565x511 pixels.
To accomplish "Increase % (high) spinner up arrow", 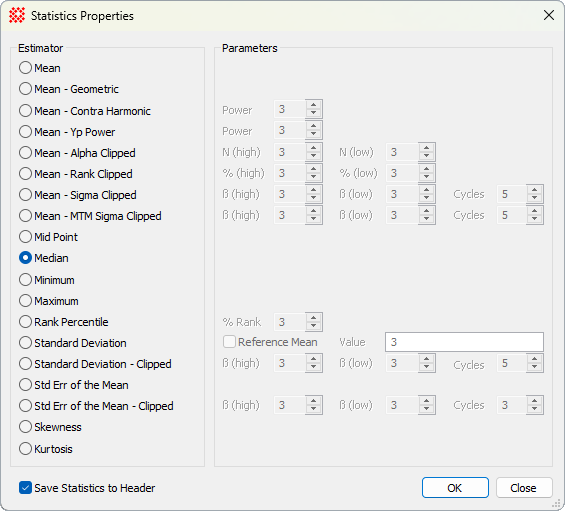I will pyautogui.click(x=313, y=169).
